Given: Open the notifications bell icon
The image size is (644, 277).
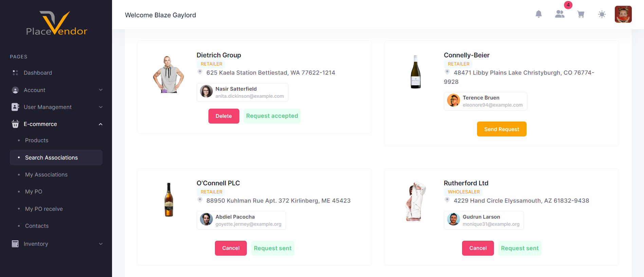Looking at the screenshot, I should coord(538,14).
